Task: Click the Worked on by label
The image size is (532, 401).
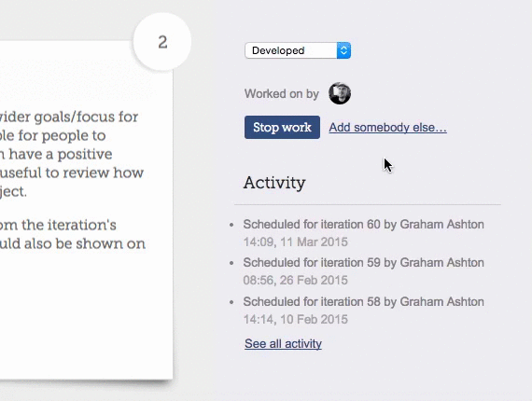Action: tap(282, 93)
